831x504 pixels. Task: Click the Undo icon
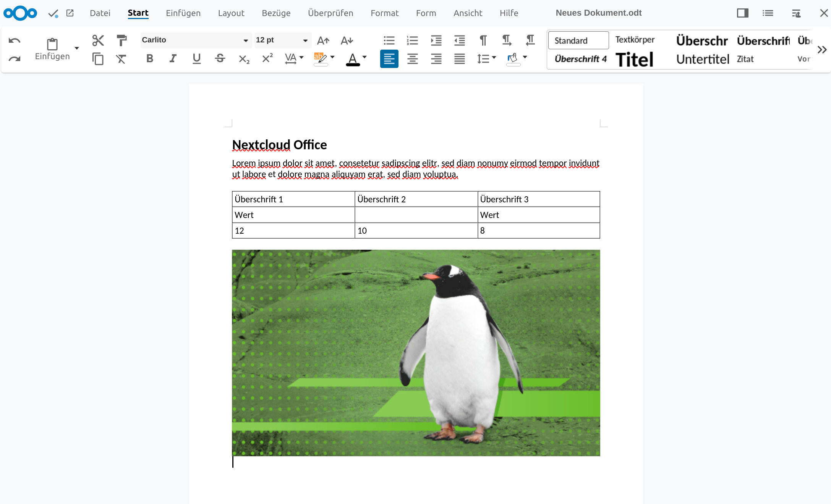15,40
